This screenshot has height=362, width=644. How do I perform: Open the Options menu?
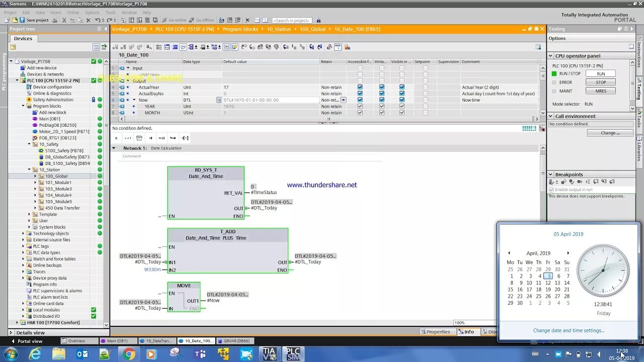click(x=92, y=13)
